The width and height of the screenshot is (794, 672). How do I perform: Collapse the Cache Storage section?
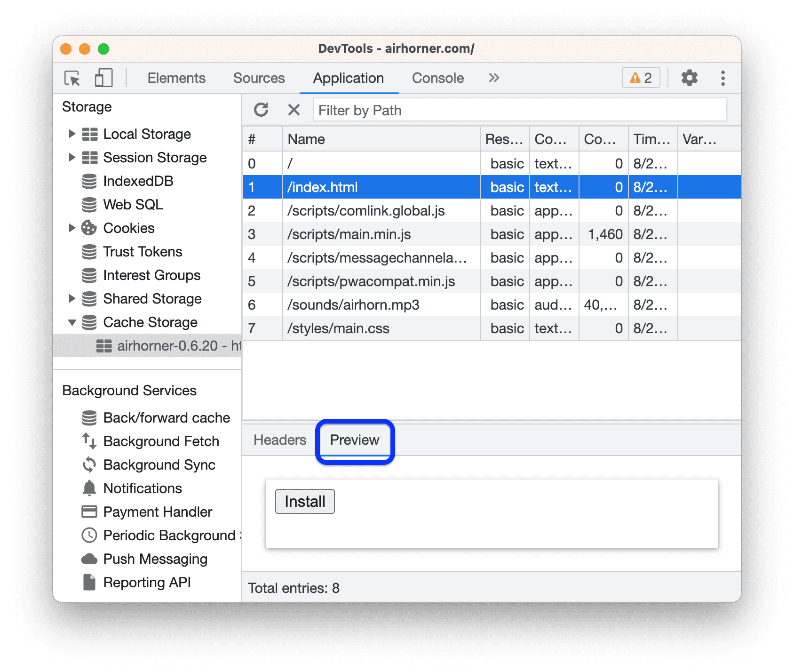pyautogui.click(x=72, y=322)
